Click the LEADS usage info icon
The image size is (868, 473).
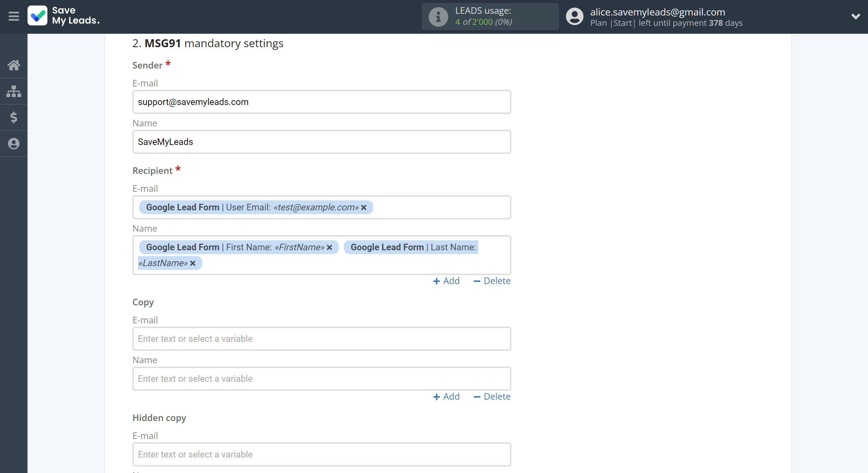pyautogui.click(x=438, y=17)
